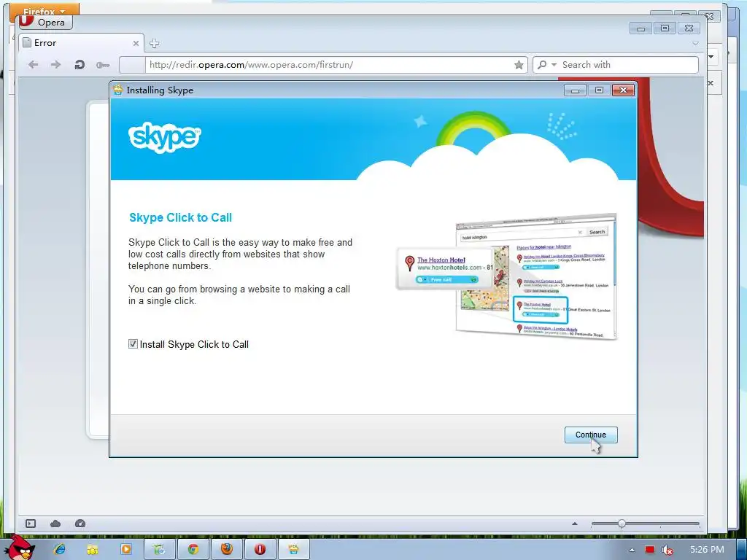
Task: Click Continue in the Skype installer
Action: pyautogui.click(x=591, y=435)
